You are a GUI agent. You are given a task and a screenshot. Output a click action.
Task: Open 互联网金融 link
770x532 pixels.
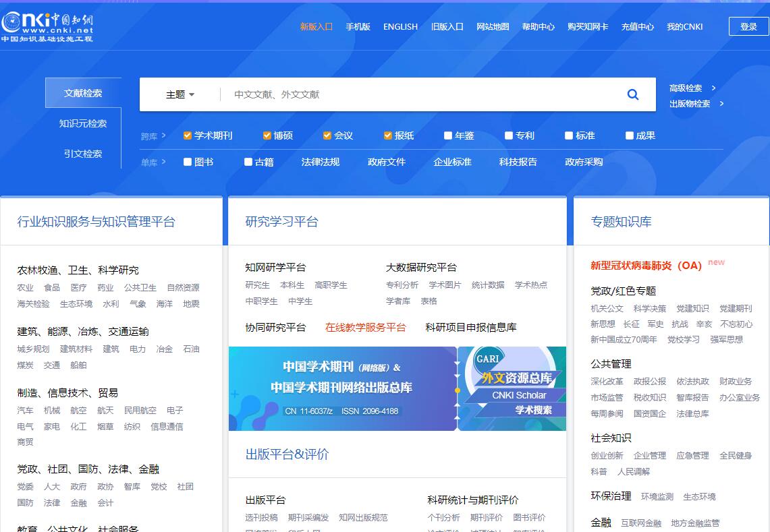pyautogui.click(x=641, y=523)
